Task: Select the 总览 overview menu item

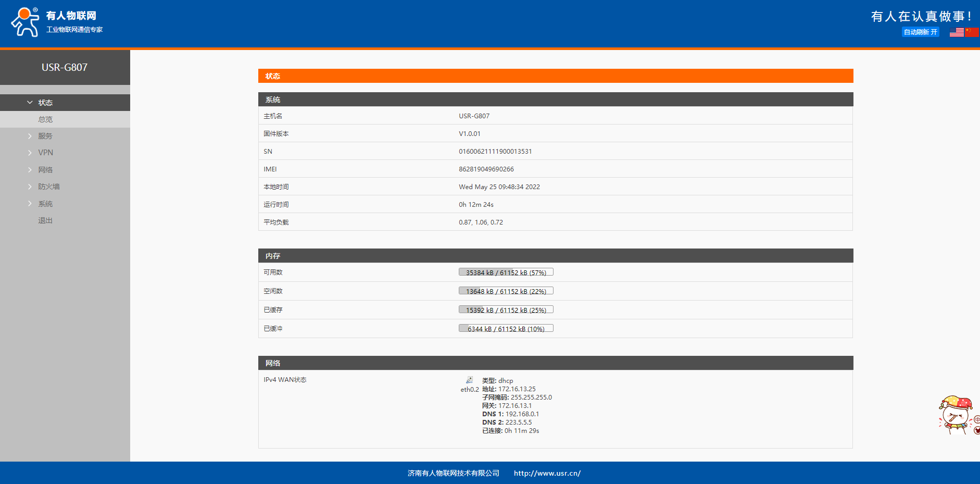Action: click(45, 119)
